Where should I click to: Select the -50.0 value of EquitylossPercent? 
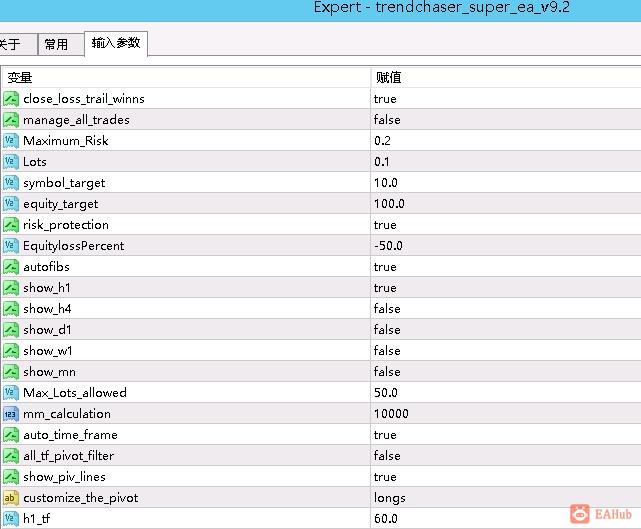388,246
